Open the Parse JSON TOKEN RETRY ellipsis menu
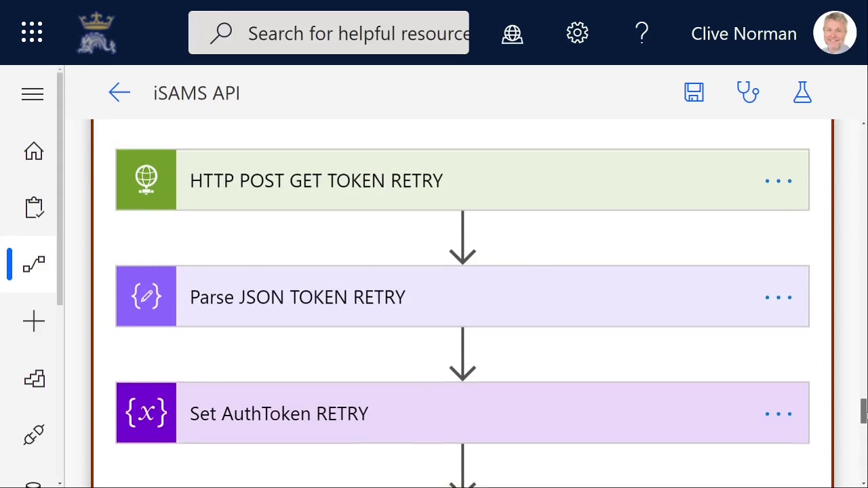 pyautogui.click(x=778, y=298)
